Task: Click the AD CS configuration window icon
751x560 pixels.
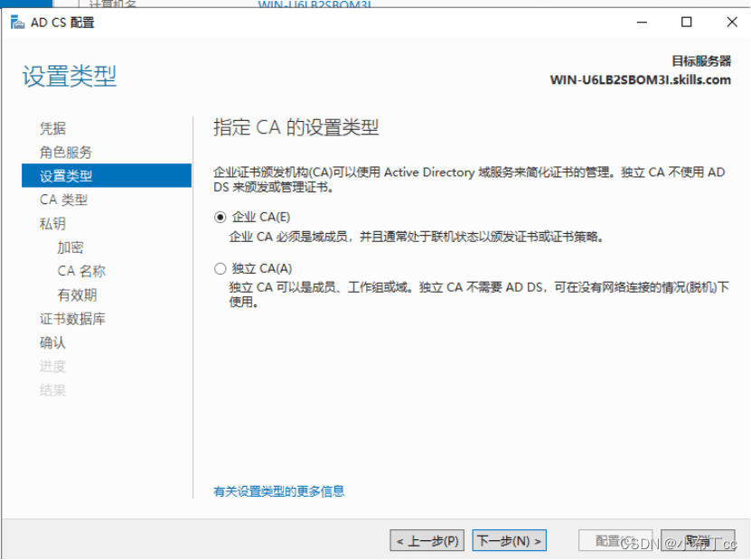Action: (x=18, y=22)
